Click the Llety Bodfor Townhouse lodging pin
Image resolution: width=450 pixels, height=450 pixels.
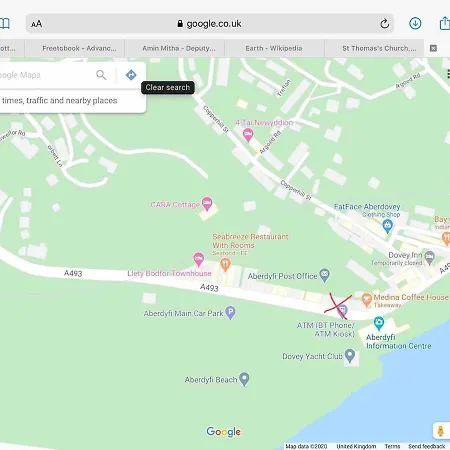point(199,259)
